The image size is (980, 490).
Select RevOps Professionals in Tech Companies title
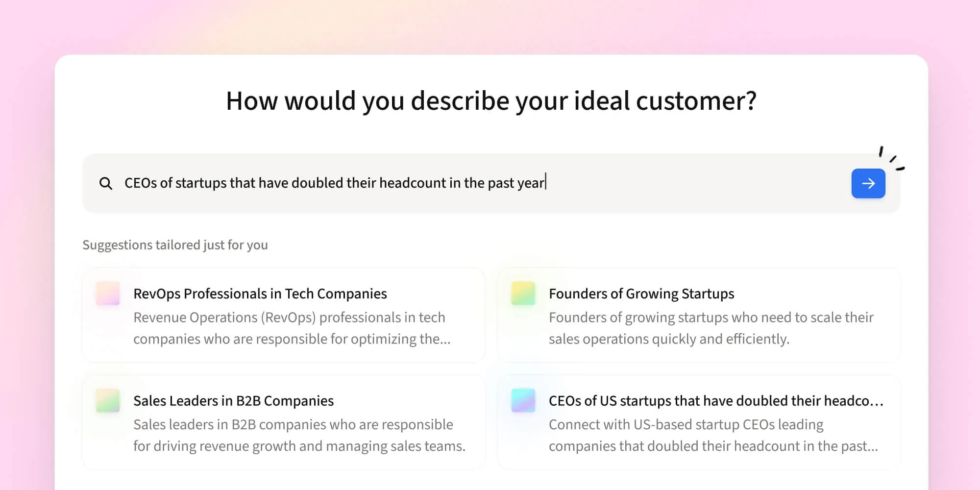click(260, 294)
